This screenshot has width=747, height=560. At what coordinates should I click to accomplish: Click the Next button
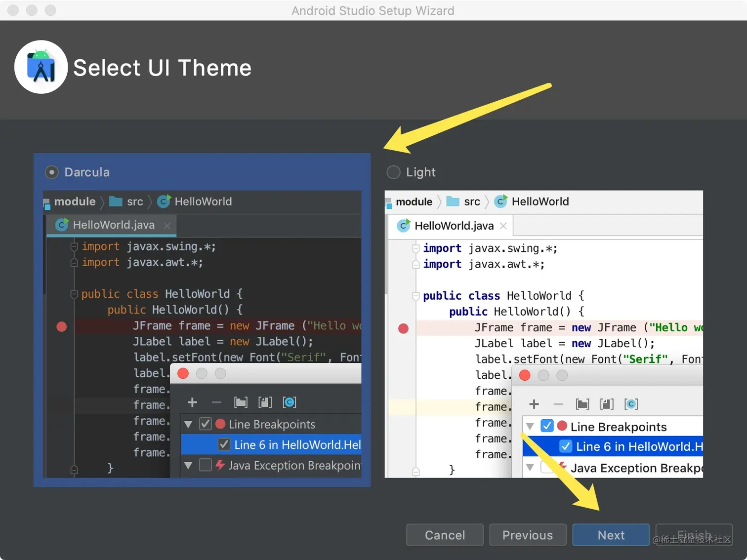pos(611,535)
